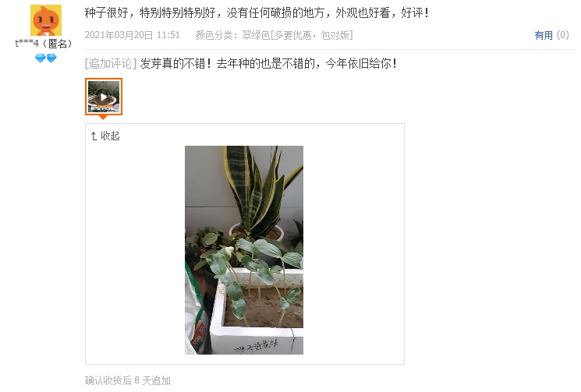Click the left blue diamond badge
This screenshot has height=392, width=581.
[40, 58]
